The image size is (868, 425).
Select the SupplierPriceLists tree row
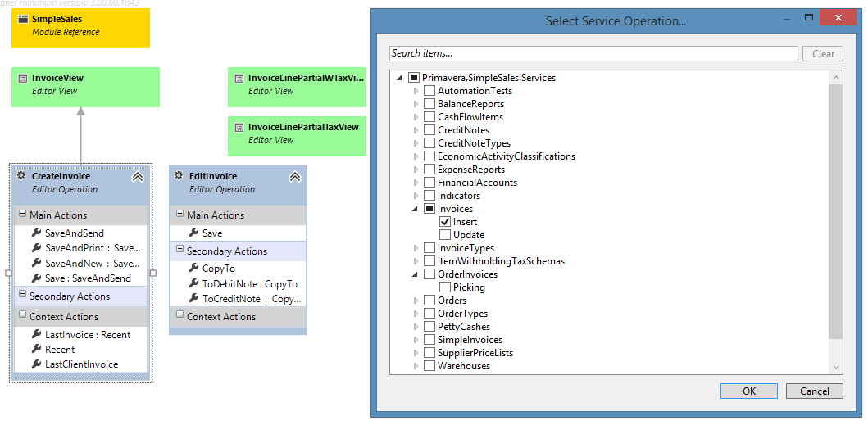pos(475,353)
